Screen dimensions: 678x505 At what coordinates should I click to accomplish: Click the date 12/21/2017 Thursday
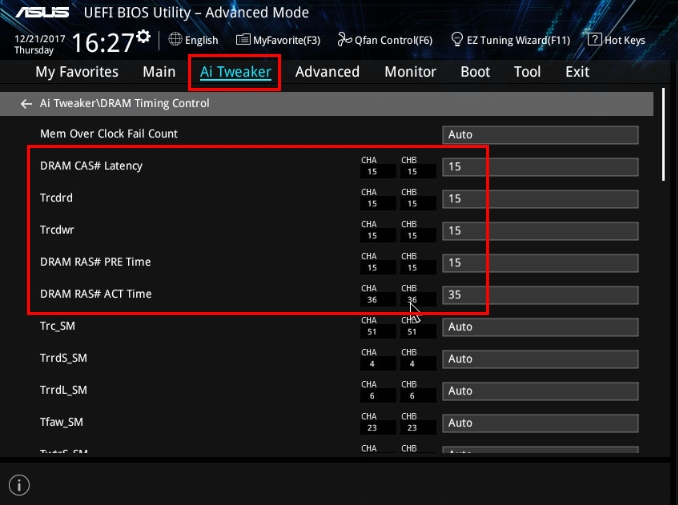coord(39,44)
